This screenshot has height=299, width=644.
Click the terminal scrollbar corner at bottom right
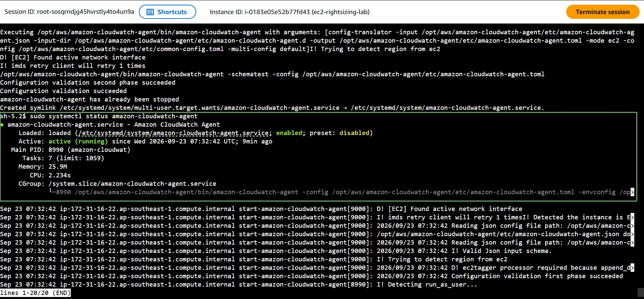pos(640,292)
